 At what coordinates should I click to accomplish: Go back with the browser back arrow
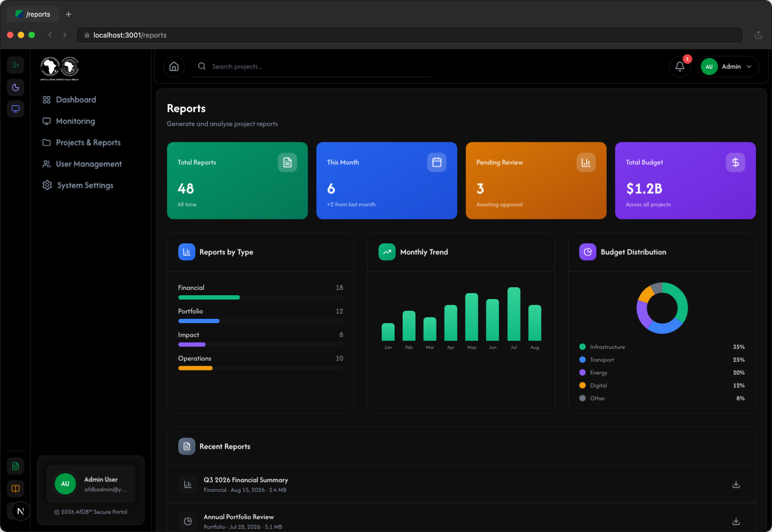click(x=50, y=35)
